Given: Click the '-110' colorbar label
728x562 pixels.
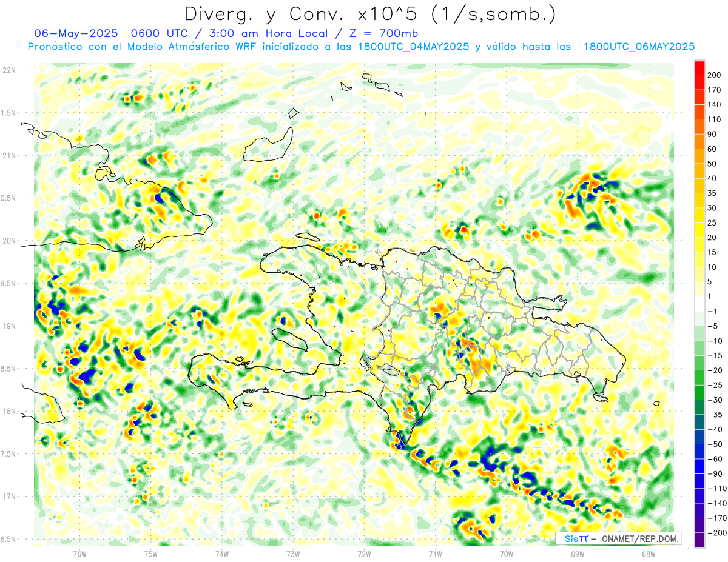Looking at the screenshot, I should [716, 489].
